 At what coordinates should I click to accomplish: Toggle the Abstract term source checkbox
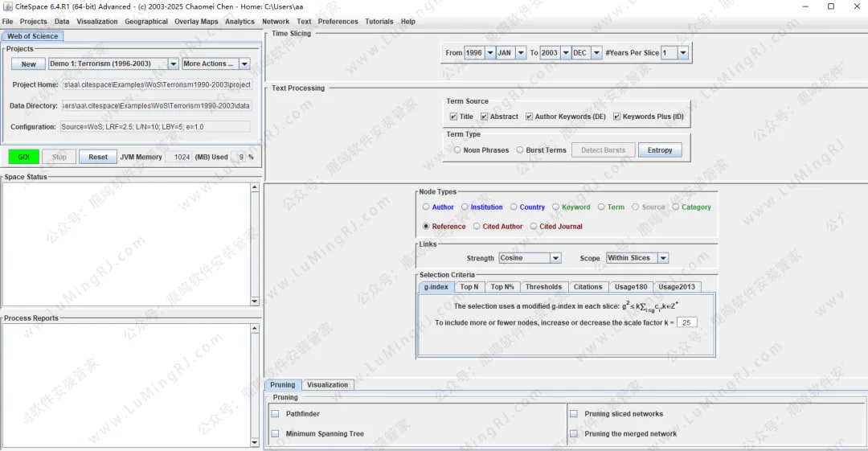[x=485, y=117]
